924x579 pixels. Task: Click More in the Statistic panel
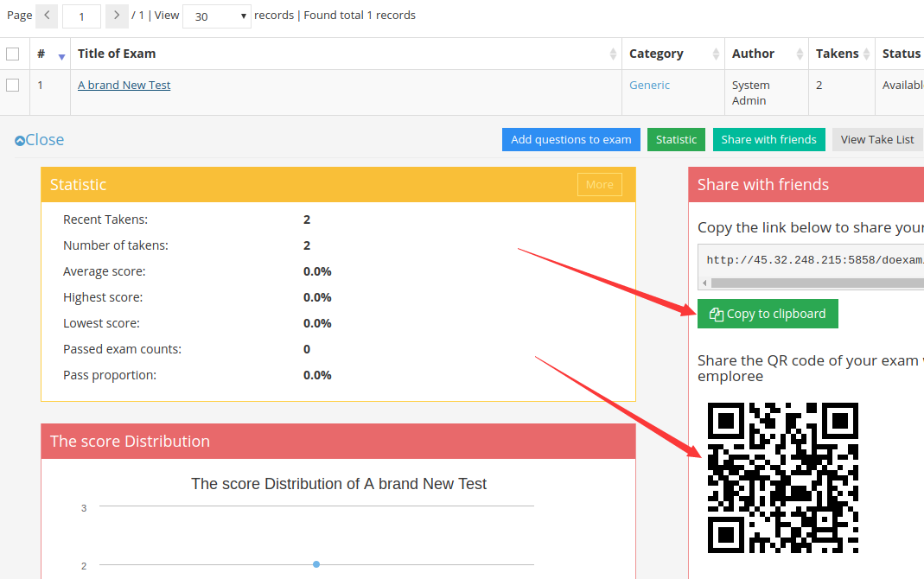(x=599, y=184)
